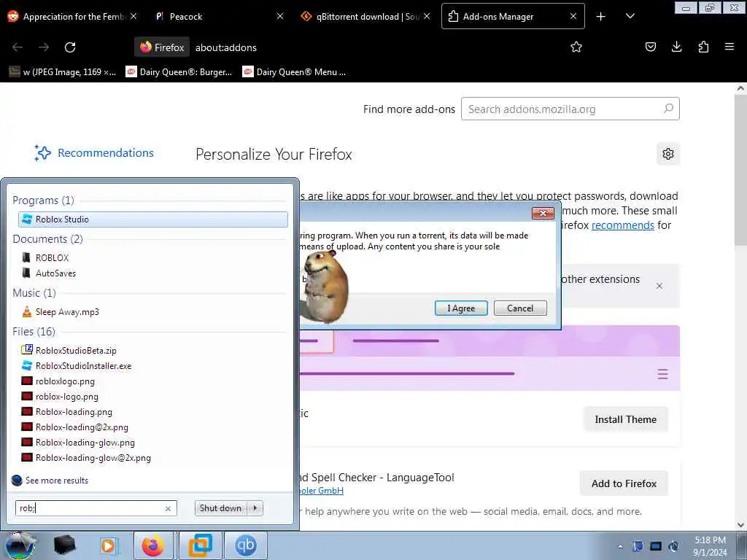Click I Agree in the qBittorrent dialog

tap(461, 308)
